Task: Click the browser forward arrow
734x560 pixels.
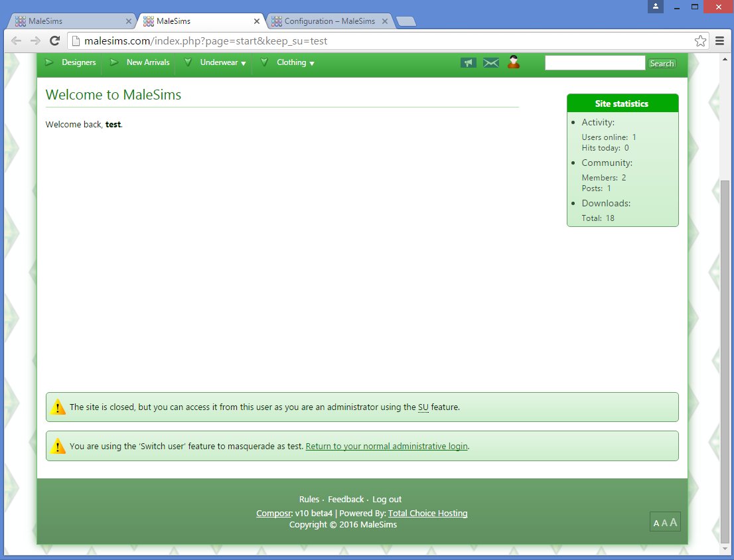Action: 36,40
